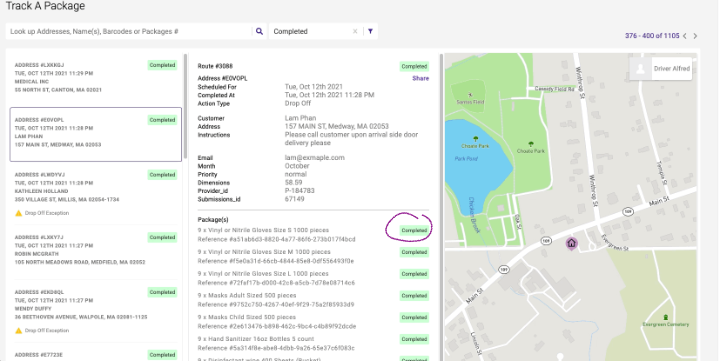Clear the Completed filter with X
Viewport: 719px width, 363px height.
coord(354,32)
